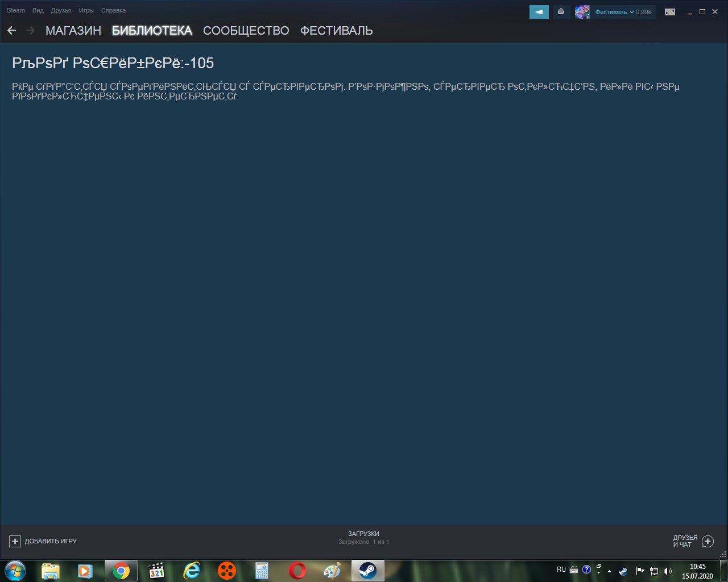Open Calculator from taskbar
Image resolution: width=728 pixels, height=582 pixels.
pos(262,571)
